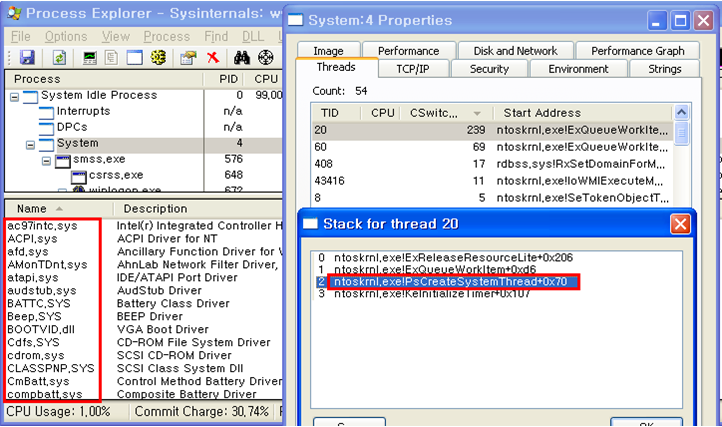Switch to the Image tab
The height and width of the screenshot is (427, 722).
[x=328, y=51]
